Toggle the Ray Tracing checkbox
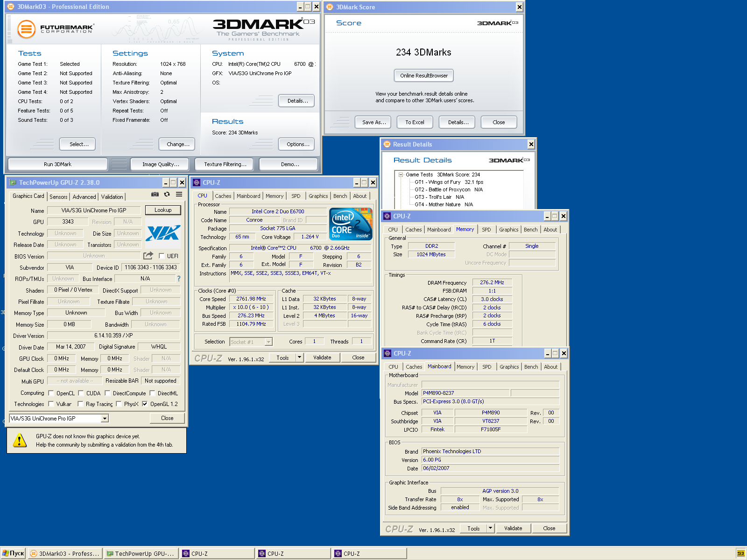The height and width of the screenshot is (560, 747). [80, 404]
